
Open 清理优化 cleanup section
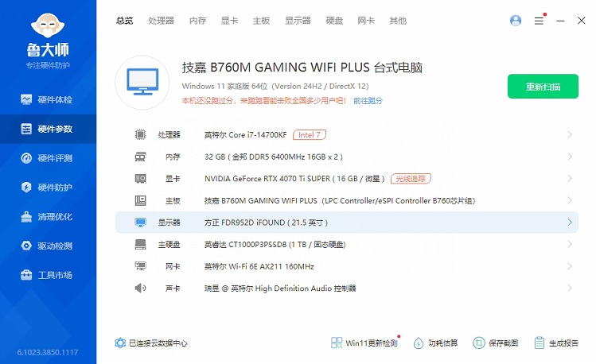click(48, 217)
